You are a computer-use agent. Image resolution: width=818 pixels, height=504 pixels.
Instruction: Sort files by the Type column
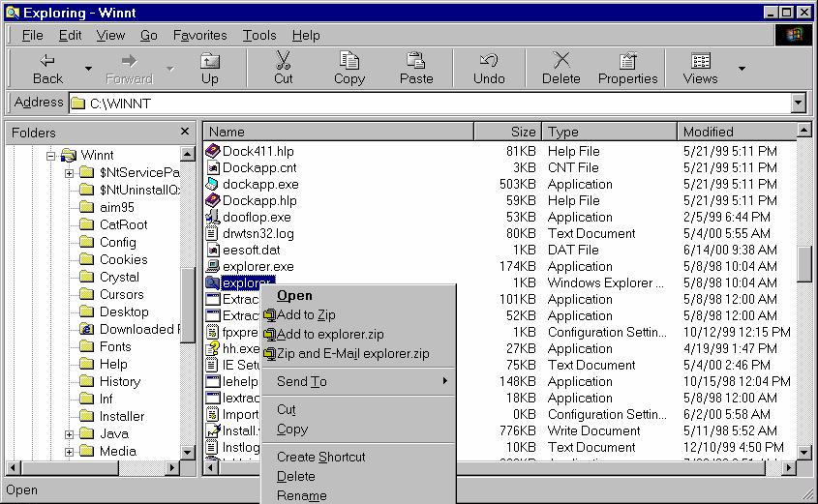click(609, 132)
